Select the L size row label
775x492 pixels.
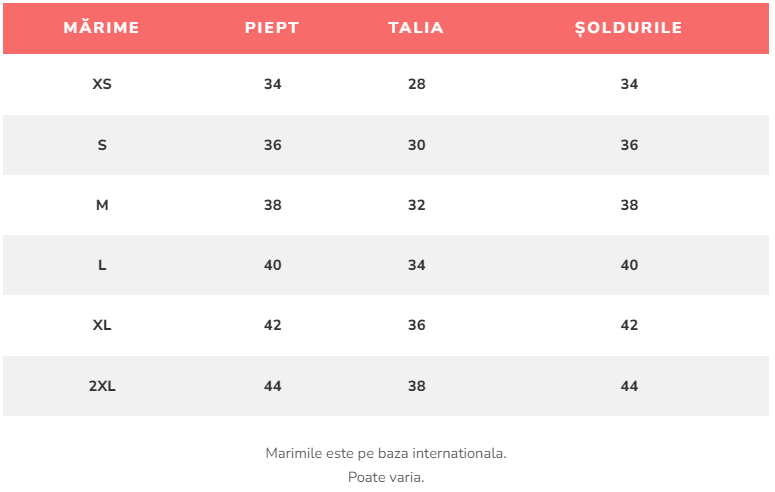[x=102, y=265]
